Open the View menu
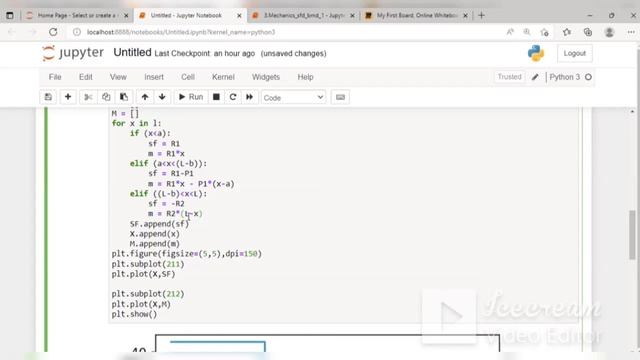Viewport: 640px width, 360px height. click(x=118, y=77)
